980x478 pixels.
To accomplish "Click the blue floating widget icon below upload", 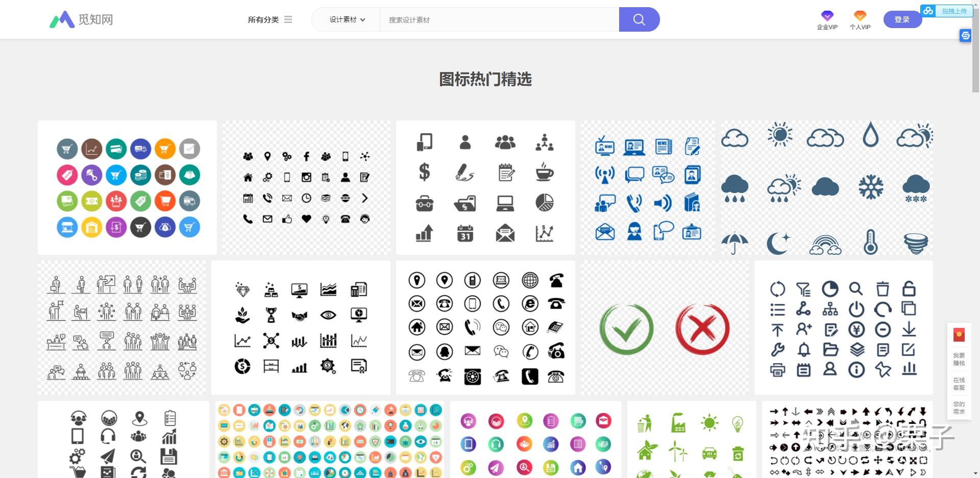I will point(965,35).
